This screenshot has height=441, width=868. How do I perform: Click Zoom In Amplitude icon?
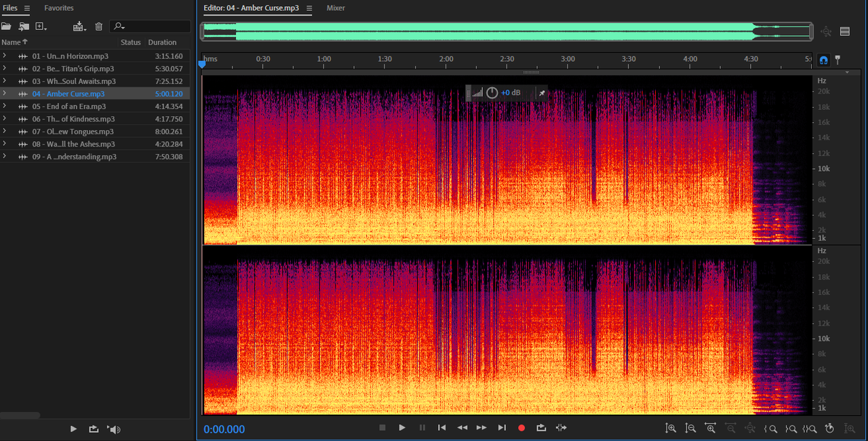[x=671, y=428]
